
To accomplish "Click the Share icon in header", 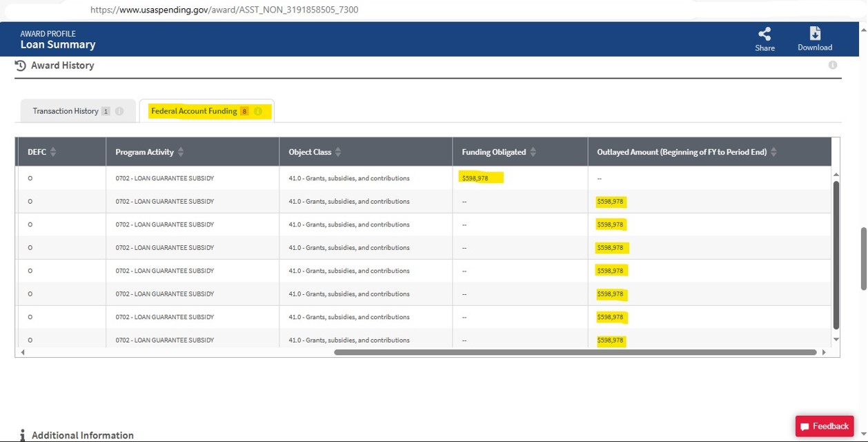I will (x=765, y=34).
